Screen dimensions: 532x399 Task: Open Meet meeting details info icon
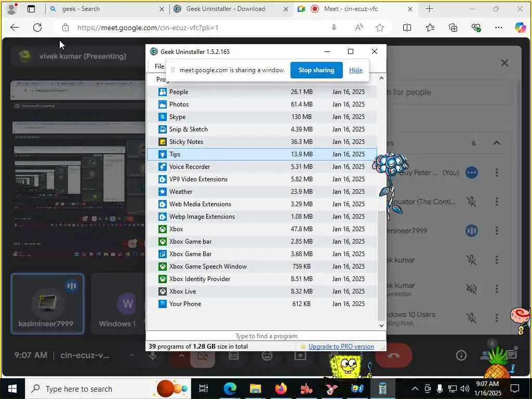pos(461,355)
